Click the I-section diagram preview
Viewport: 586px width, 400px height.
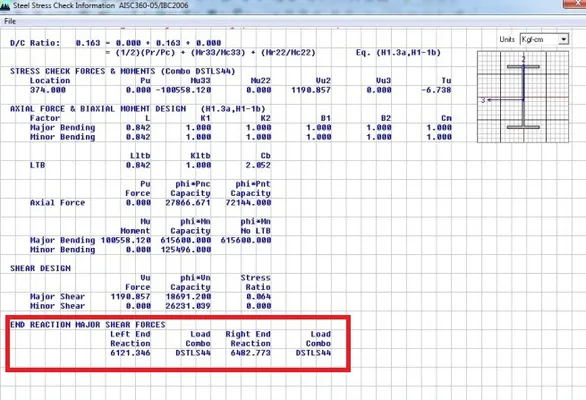[x=523, y=96]
